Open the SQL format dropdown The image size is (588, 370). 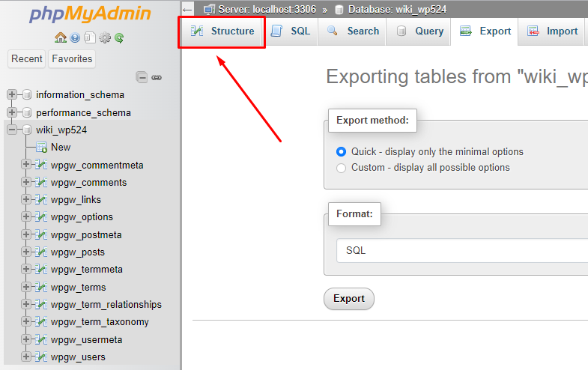(462, 250)
